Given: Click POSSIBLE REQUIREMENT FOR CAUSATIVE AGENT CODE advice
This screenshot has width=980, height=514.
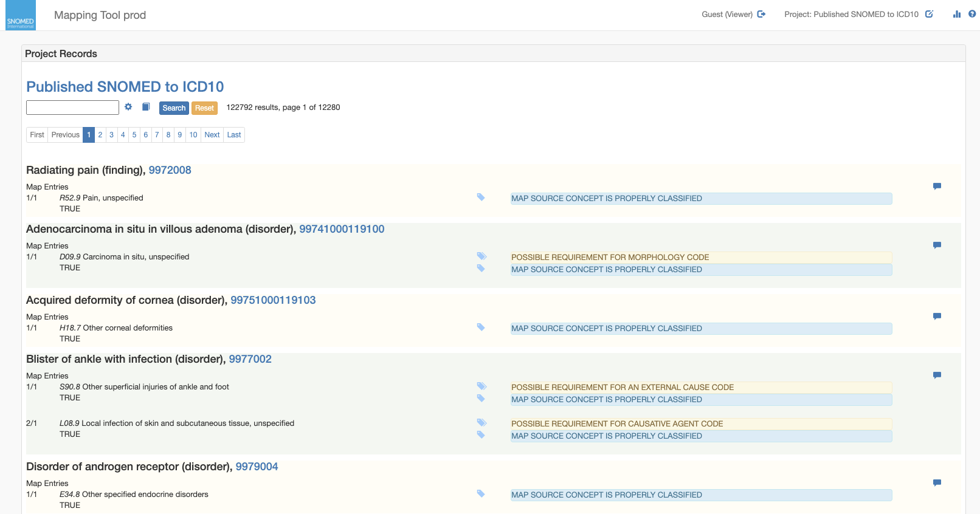Looking at the screenshot, I should point(701,424).
